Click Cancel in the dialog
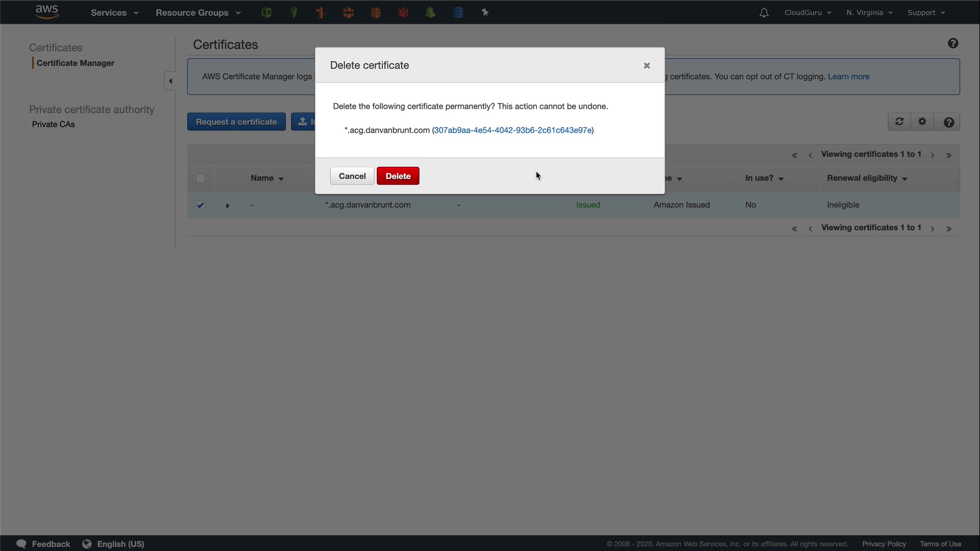 [x=352, y=176]
